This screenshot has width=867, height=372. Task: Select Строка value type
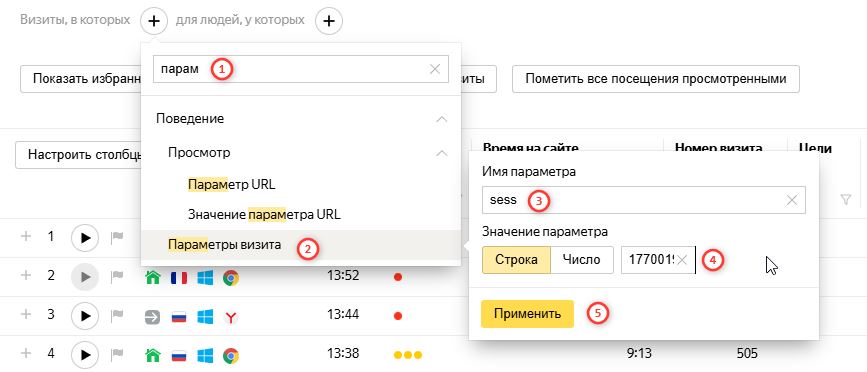(x=516, y=260)
